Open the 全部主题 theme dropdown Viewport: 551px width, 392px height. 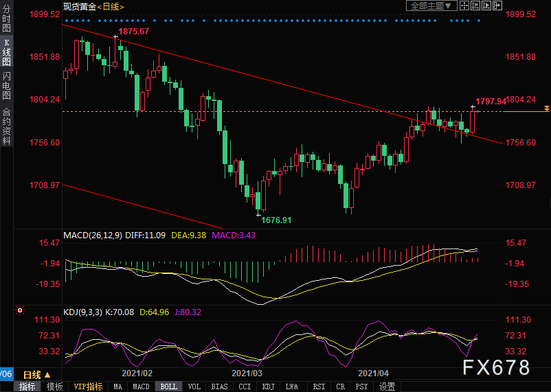tap(431, 6)
